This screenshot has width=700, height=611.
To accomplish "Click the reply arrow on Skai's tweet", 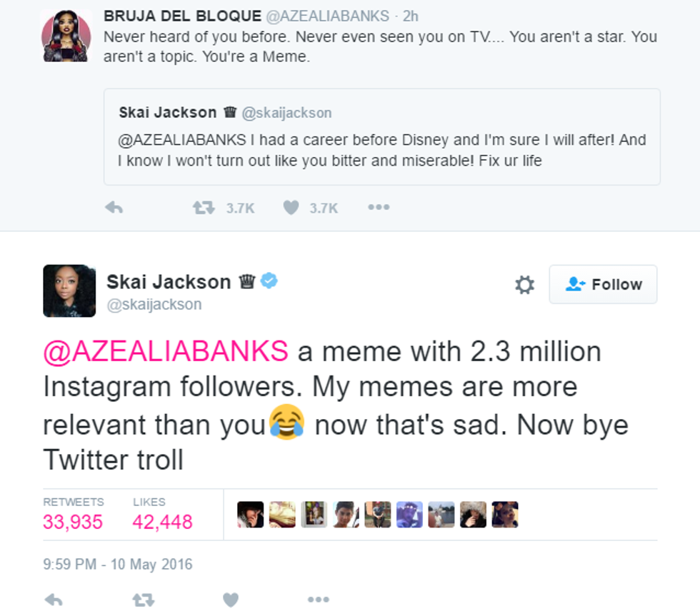I will 53,600.
